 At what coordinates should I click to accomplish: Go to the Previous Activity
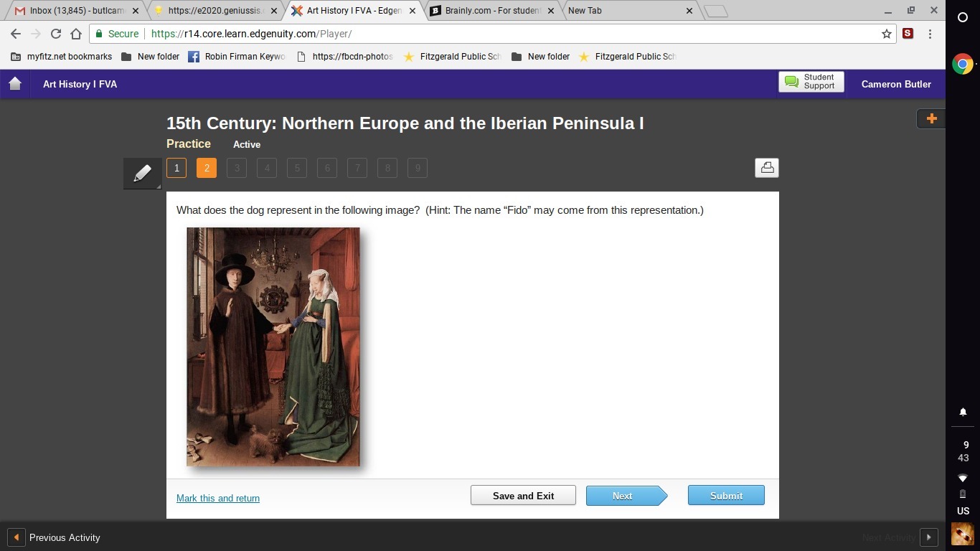pos(55,537)
